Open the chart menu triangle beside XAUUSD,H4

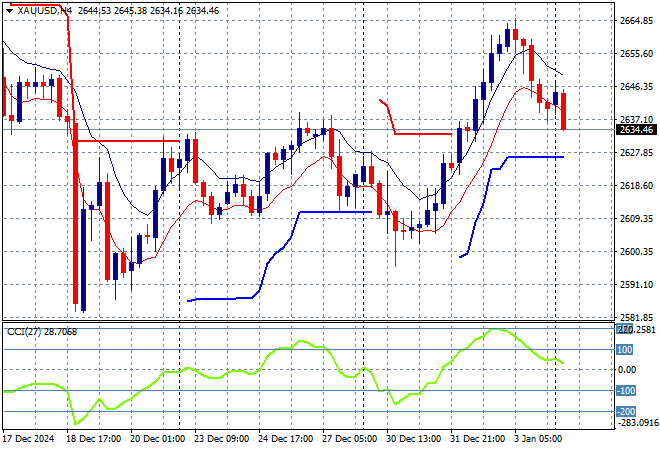9,11
